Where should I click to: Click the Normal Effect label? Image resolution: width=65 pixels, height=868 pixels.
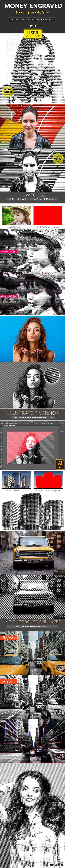(9, 251)
